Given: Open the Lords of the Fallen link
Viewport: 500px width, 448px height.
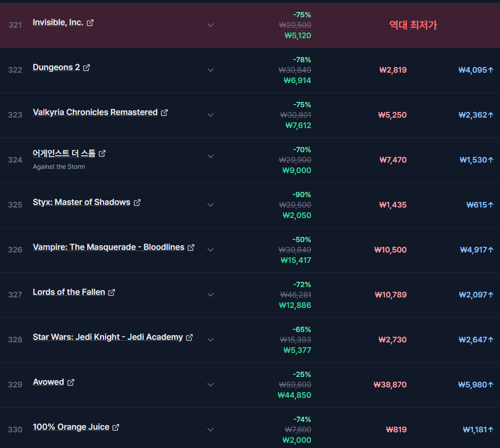Looking at the screenshot, I should (69, 292).
